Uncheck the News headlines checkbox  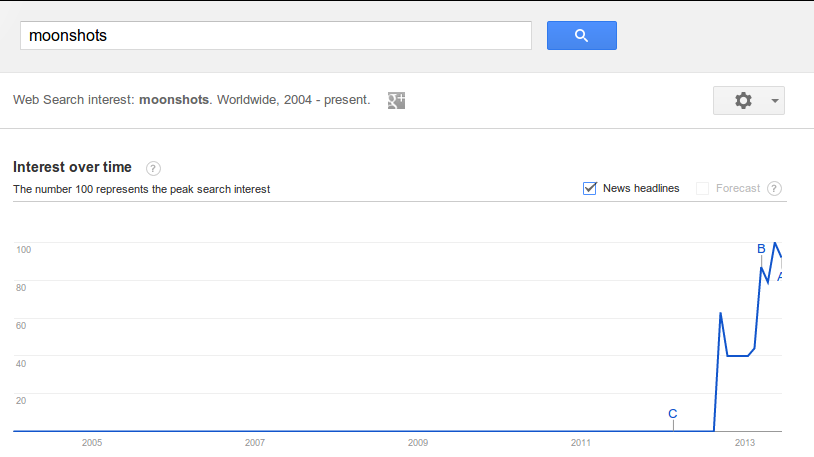(x=589, y=189)
